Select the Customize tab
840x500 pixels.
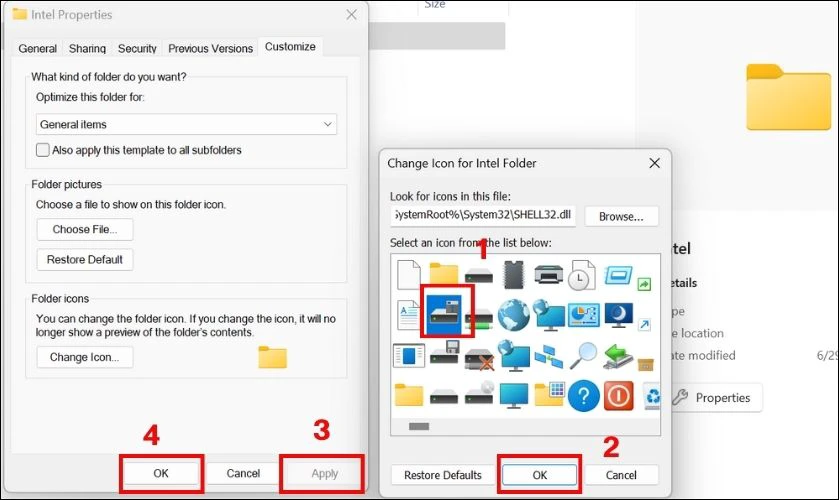pyautogui.click(x=290, y=47)
